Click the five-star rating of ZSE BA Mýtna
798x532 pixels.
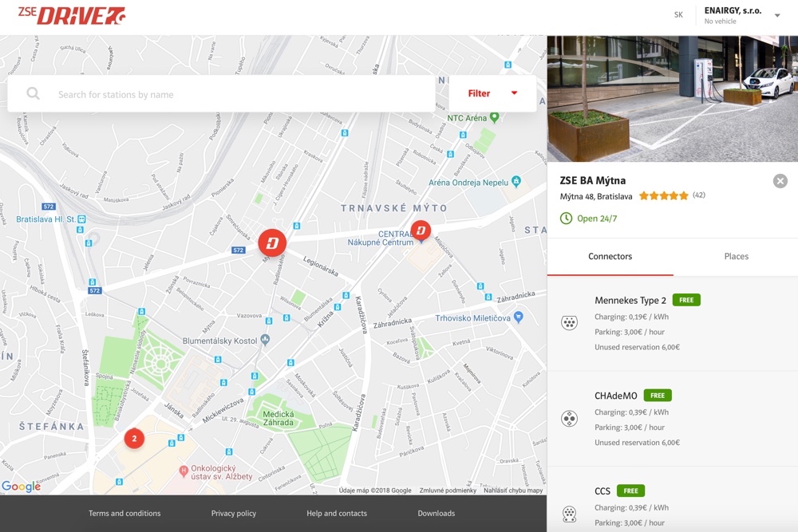(x=664, y=196)
